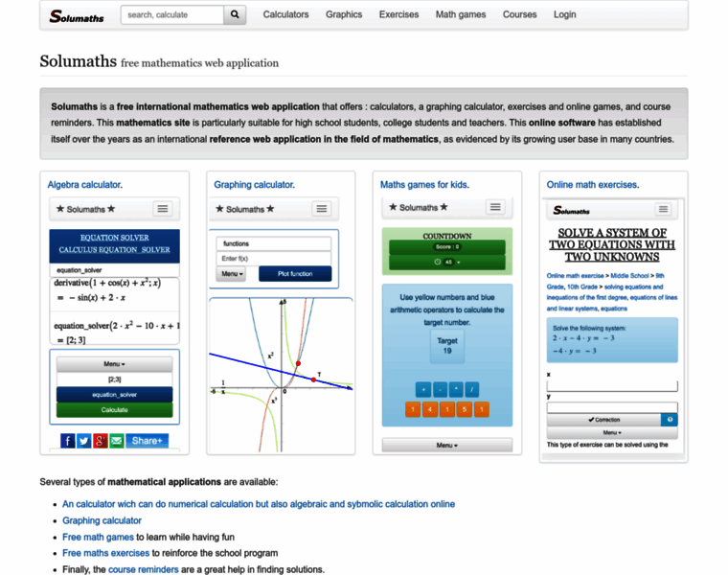Open the Online math exercise breadcrumb link
Viewport: 728px width, 575px height.
click(576, 275)
